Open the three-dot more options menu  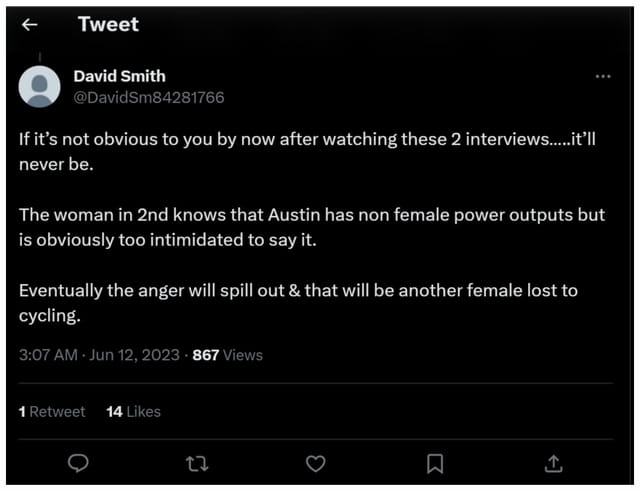(x=602, y=77)
